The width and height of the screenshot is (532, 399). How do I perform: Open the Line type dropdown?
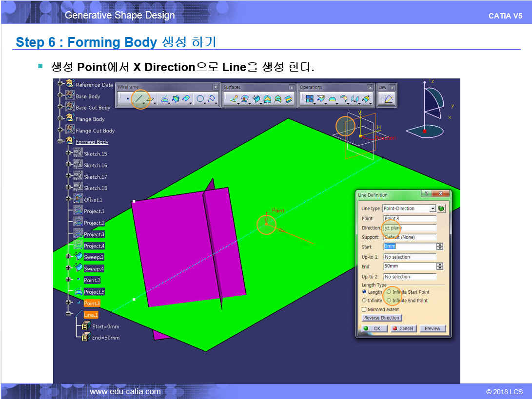tap(433, 209)
